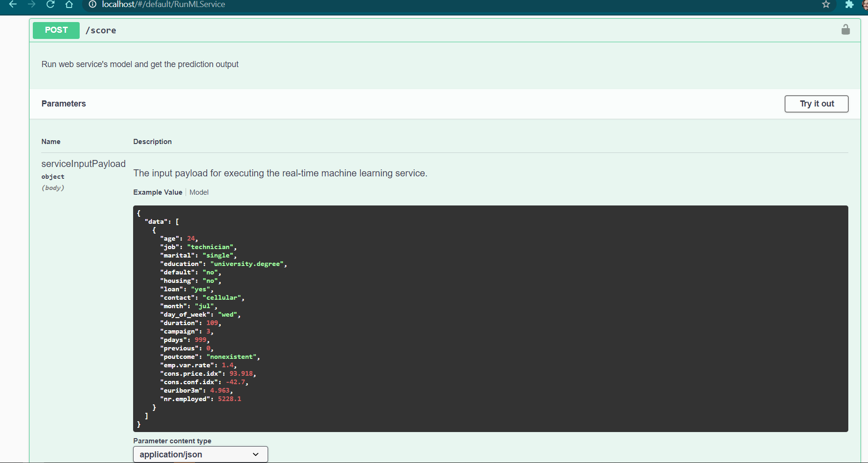Open the extensions puzzle icon

(849, 4)
